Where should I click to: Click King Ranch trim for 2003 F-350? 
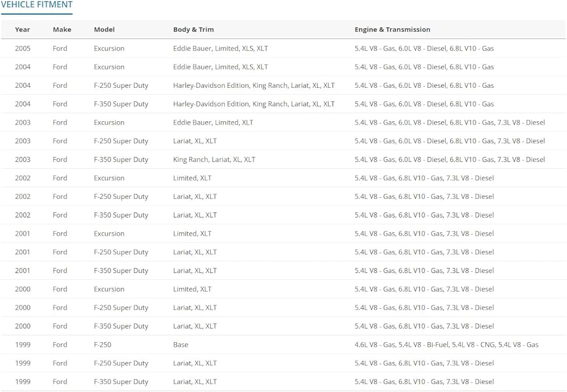[x=214, y=160]
